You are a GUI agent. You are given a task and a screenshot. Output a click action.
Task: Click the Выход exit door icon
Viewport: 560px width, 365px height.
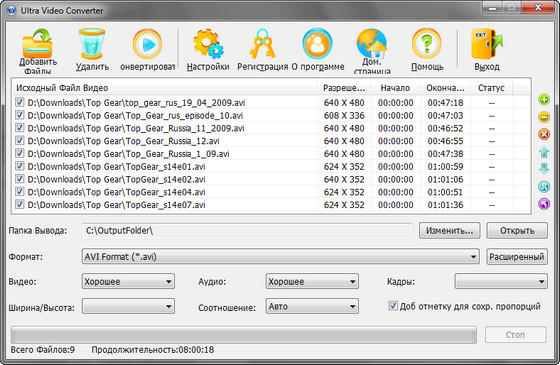click(487, 44)
